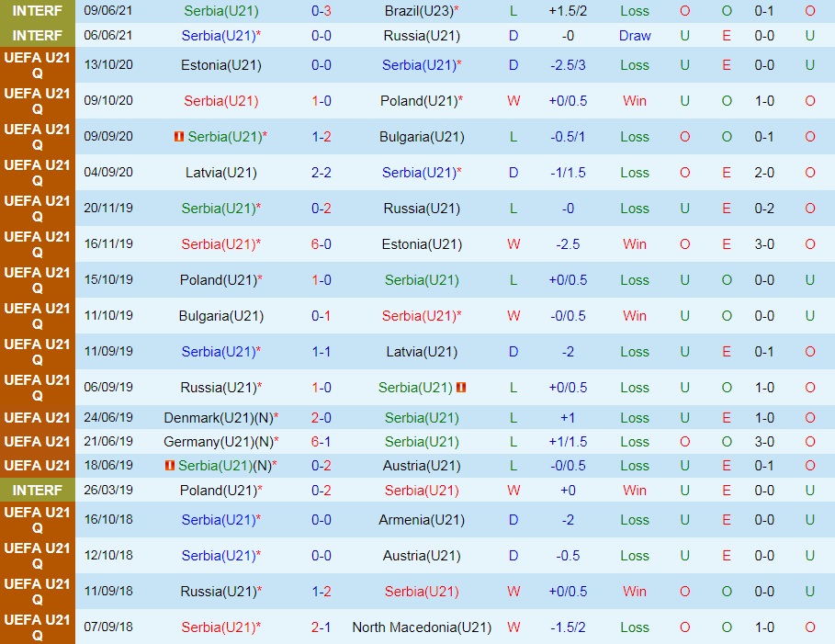This screenshot has width=835, height=644.
Task: Click Latvia(U21) in the 04/09/20 match
Action: 220,173
